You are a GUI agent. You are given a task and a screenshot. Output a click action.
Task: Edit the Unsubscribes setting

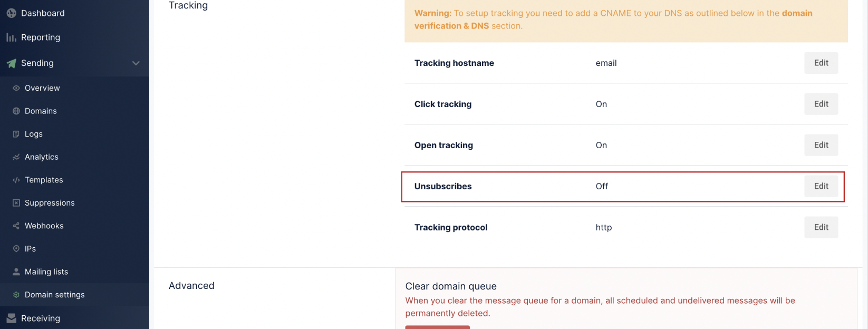tap(821, 186)
